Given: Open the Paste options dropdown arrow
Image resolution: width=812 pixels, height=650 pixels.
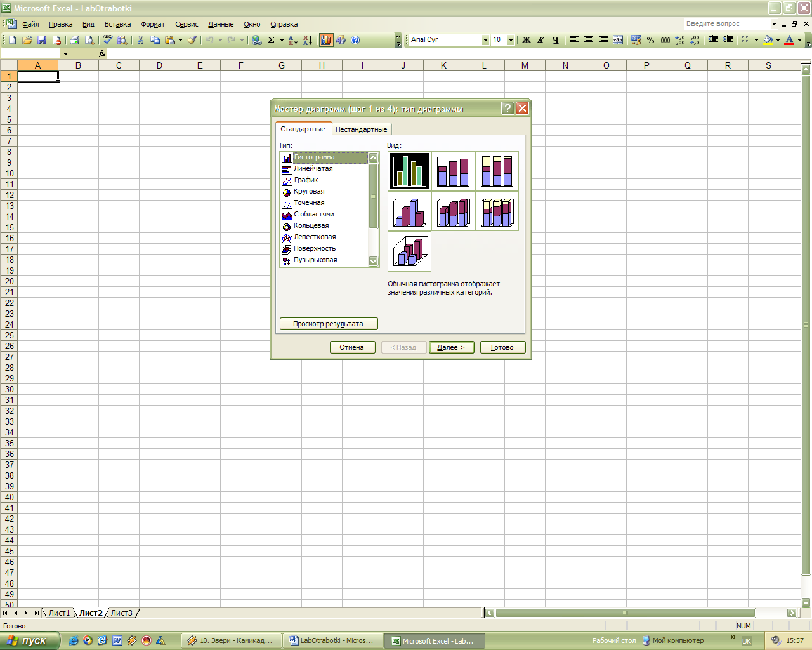Looking at the screenshot, I should [180, 40].
